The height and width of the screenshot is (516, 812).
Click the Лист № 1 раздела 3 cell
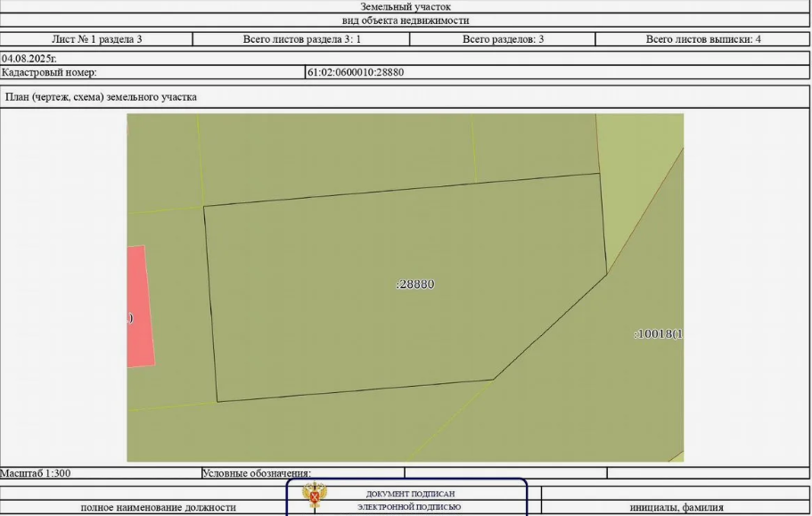pyautogui.click(x=96, y=39)
